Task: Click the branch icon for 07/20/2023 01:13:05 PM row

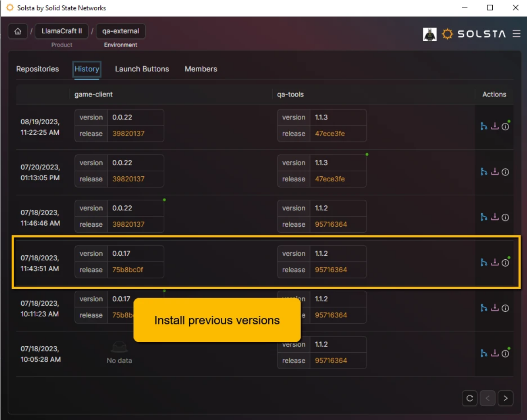Action: click(484, 172)
